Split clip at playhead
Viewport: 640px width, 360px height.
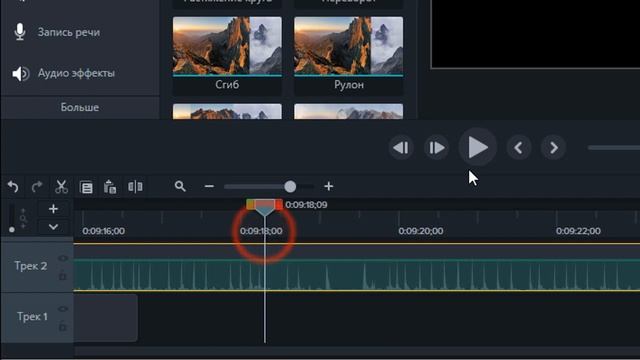tap(135, 187)
